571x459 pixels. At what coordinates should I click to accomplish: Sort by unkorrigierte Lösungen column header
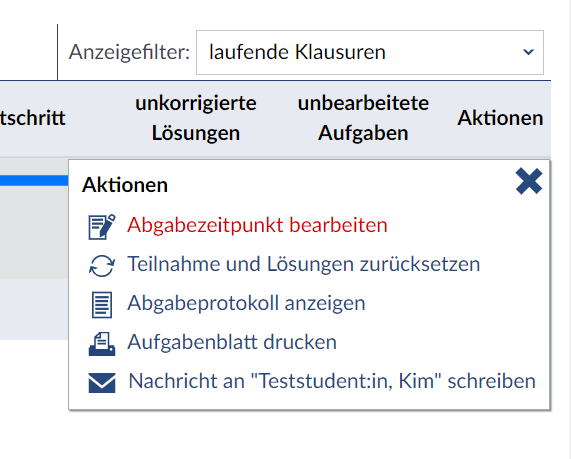pyautogui.click(x=196, y=118)
